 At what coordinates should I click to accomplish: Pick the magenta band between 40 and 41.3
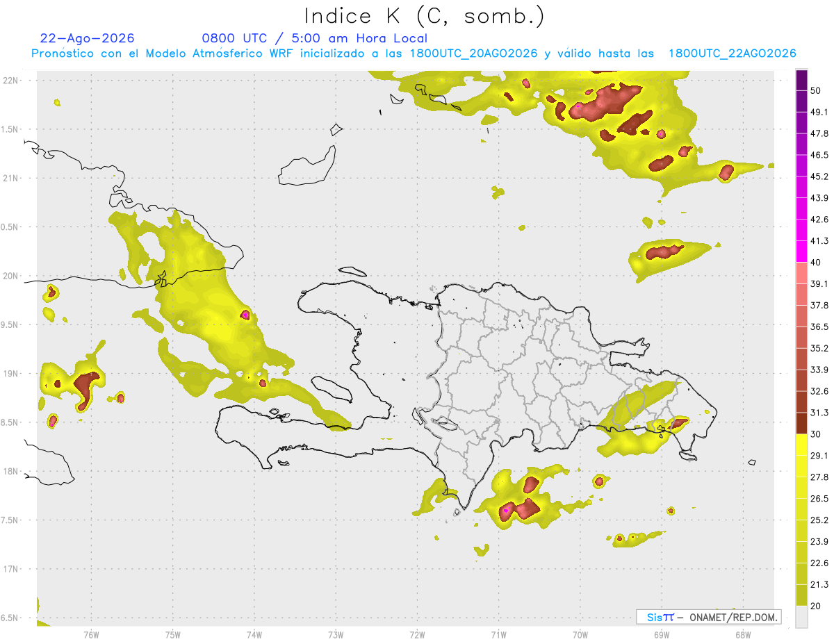(x=802, y=252)
